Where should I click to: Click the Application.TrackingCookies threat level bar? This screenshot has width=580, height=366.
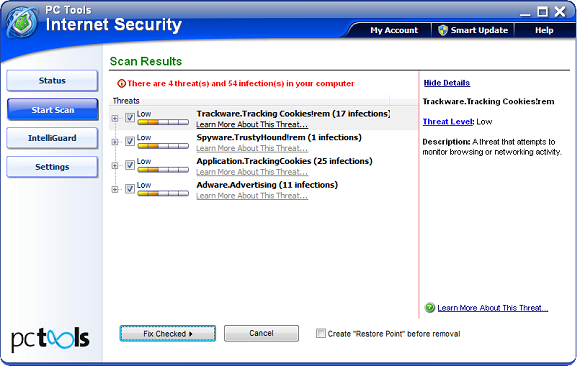[163, 169]
